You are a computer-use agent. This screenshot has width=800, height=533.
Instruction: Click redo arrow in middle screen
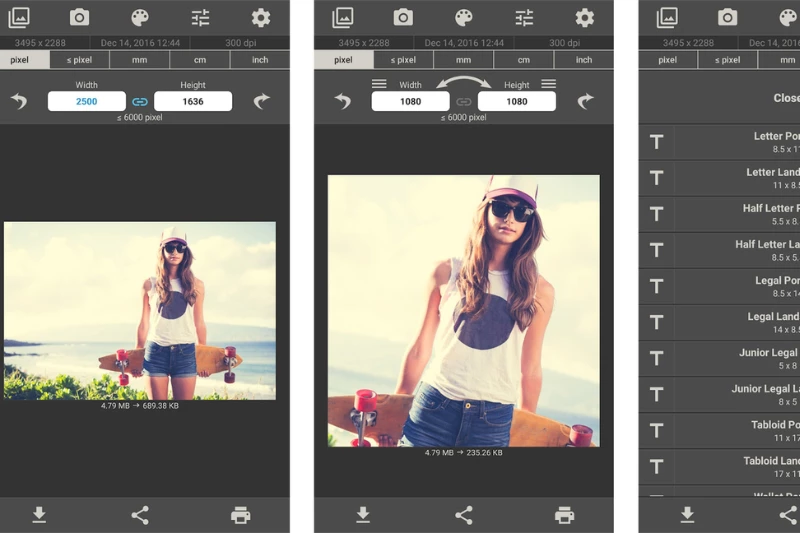(x=585, y=101)
